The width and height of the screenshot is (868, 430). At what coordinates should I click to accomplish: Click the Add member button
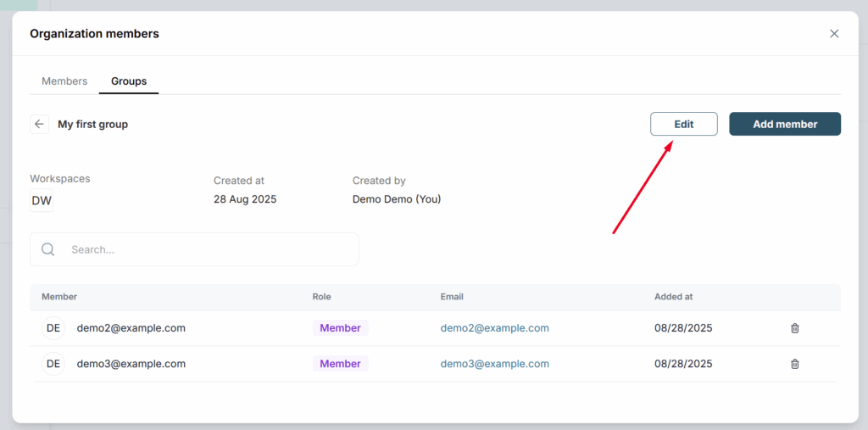click(x=785, y=124)
